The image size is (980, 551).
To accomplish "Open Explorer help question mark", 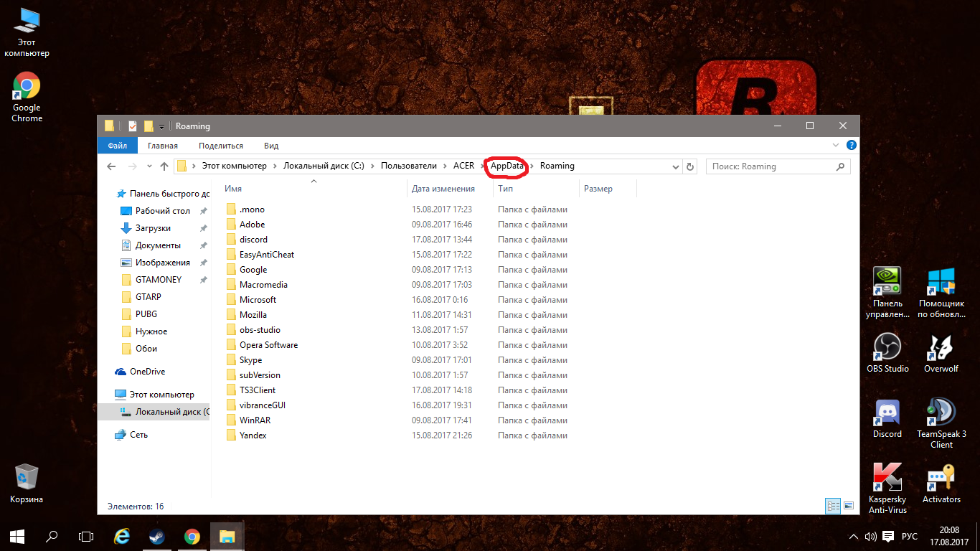I will click(x=852, y=145).
